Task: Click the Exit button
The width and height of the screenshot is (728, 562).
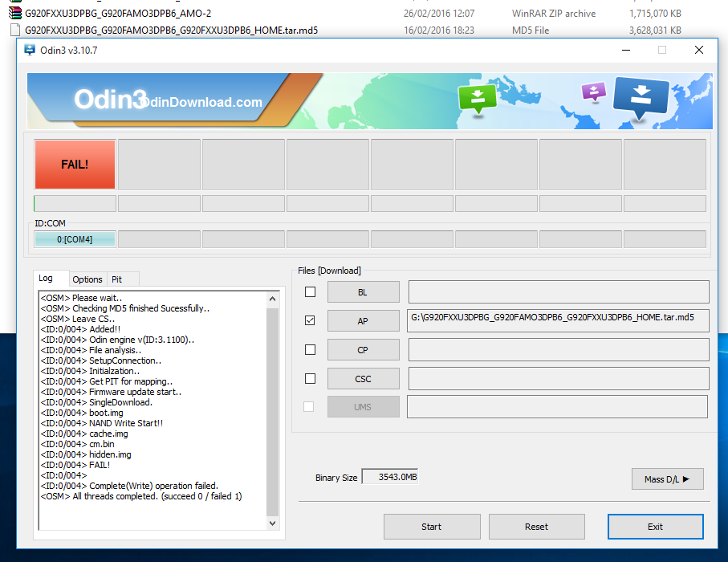Action: coord(655,527)
